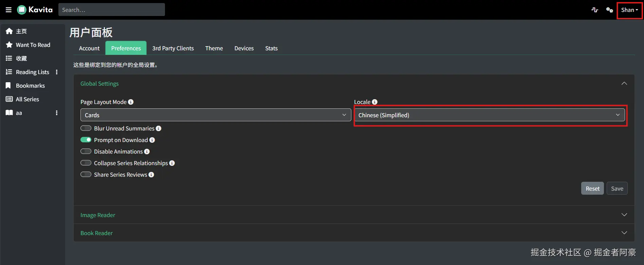The image size is (644, 265).
Task: Click the Image Reader header text
Action: pos(98,215)
